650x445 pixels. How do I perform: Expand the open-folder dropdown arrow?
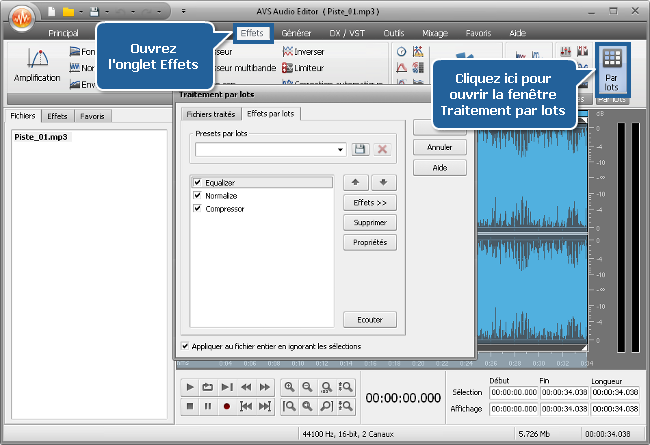(x=81, y=12)
